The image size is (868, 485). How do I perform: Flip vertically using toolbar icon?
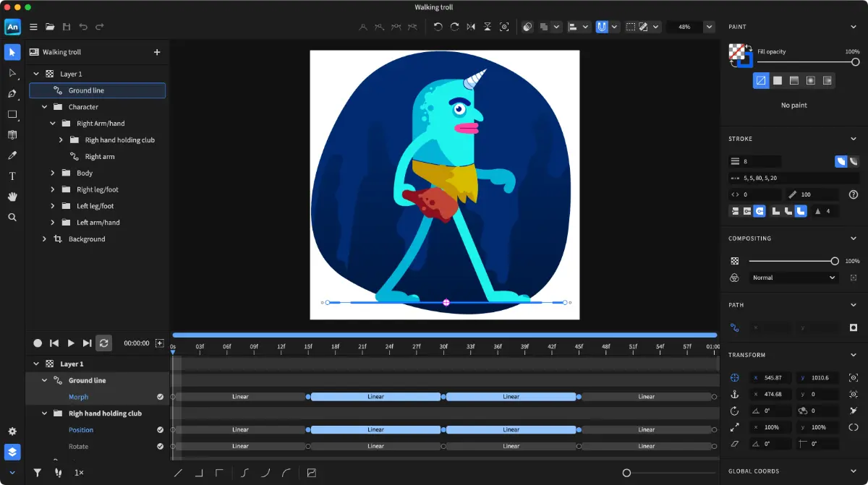(488, 27)
